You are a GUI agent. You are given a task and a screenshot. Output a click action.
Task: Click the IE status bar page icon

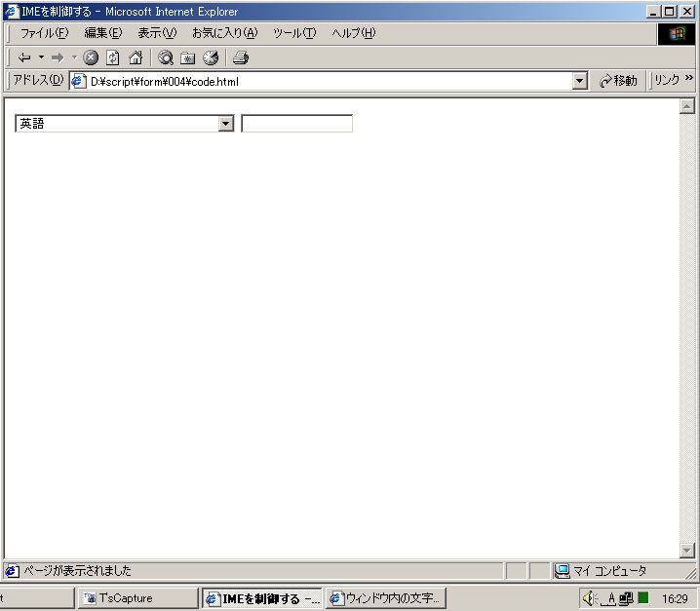tap(12, 570)
